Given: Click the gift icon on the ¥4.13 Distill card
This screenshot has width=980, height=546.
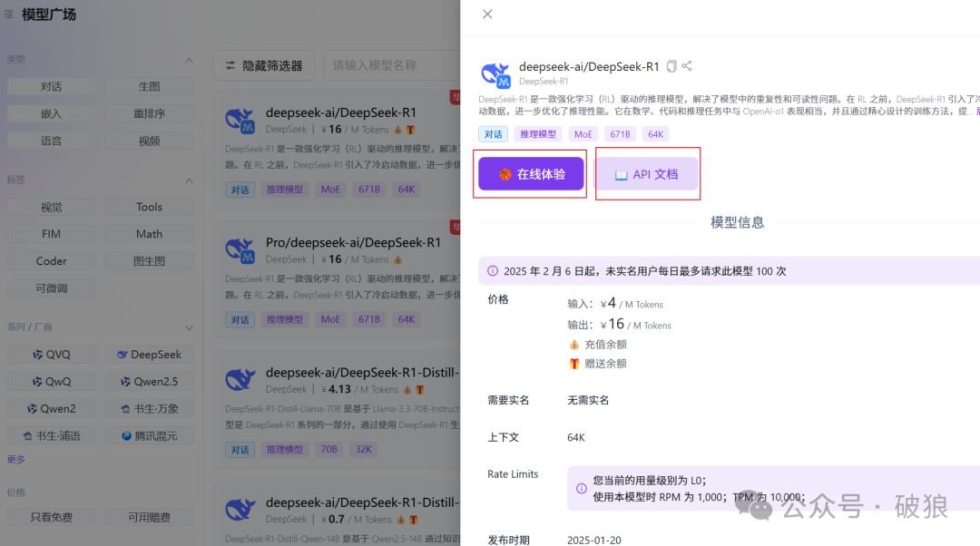Looking at the screenshot, I should coord(420,389).
